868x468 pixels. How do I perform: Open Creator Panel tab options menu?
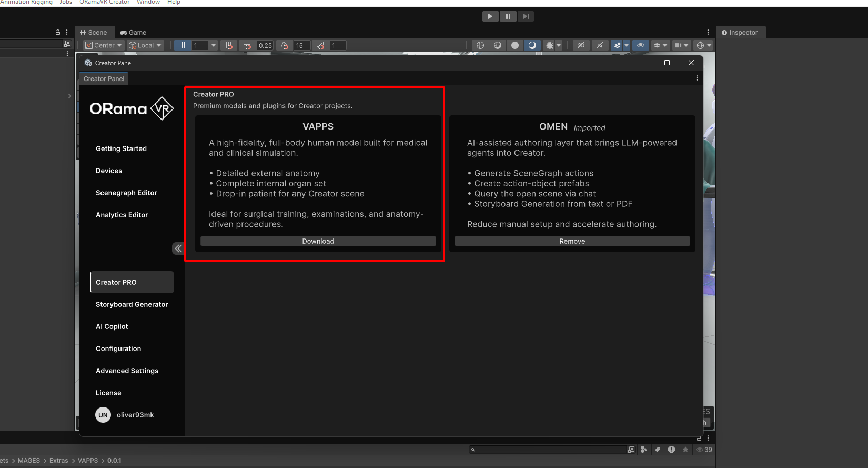point(697,78)
